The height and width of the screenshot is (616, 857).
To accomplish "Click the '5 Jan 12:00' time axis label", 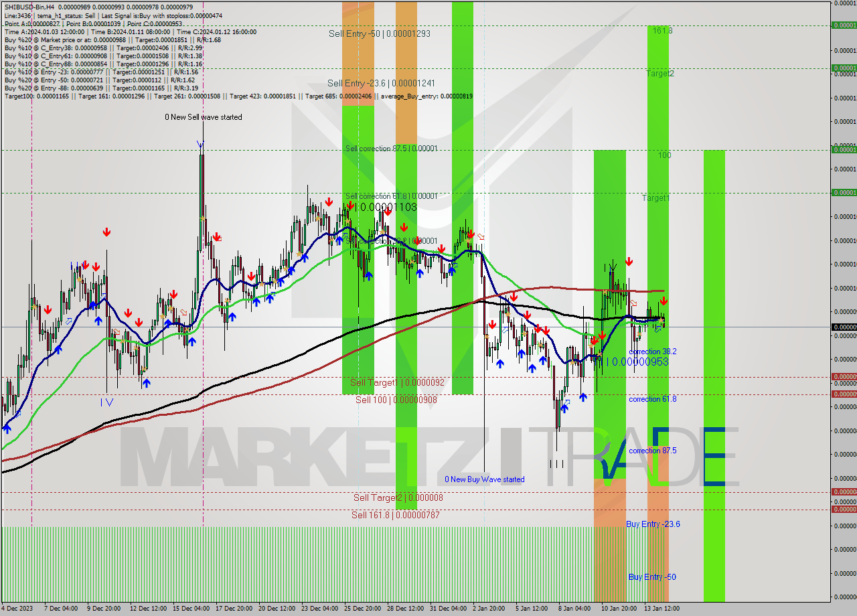I will tap(532, 609).
